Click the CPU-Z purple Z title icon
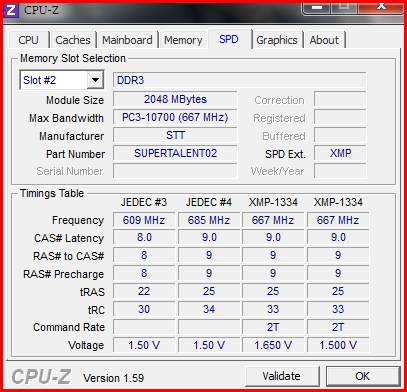This screenshot has width=407, height=392. click(x=11, y=10)
